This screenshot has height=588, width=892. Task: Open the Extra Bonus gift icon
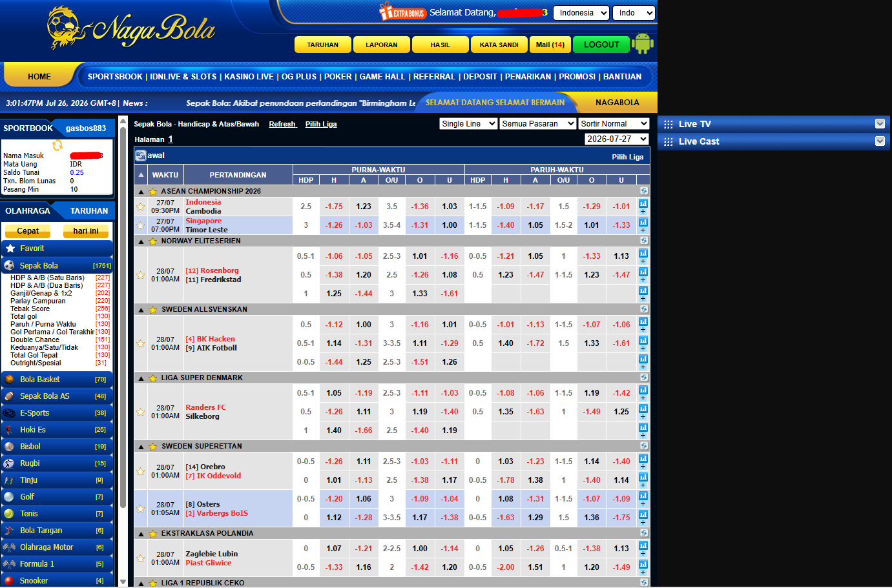(402, 12)
